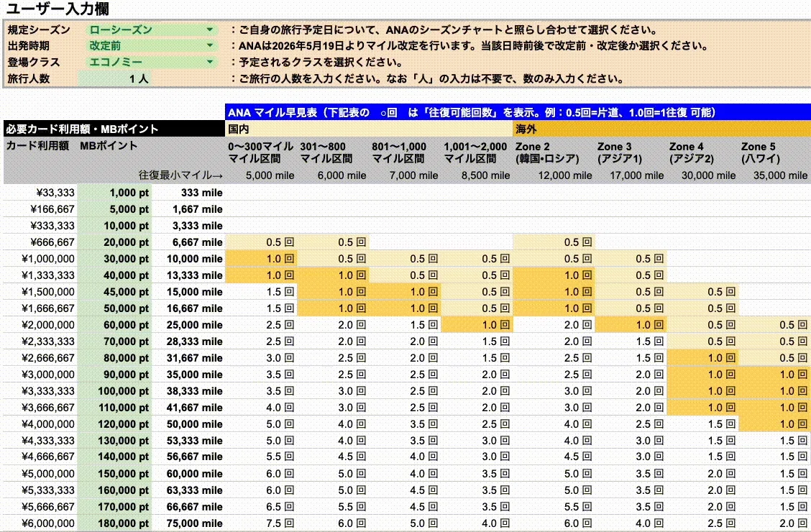
Task: Select the 8,500 mile minimum cell
Action: tap(477, 176)
